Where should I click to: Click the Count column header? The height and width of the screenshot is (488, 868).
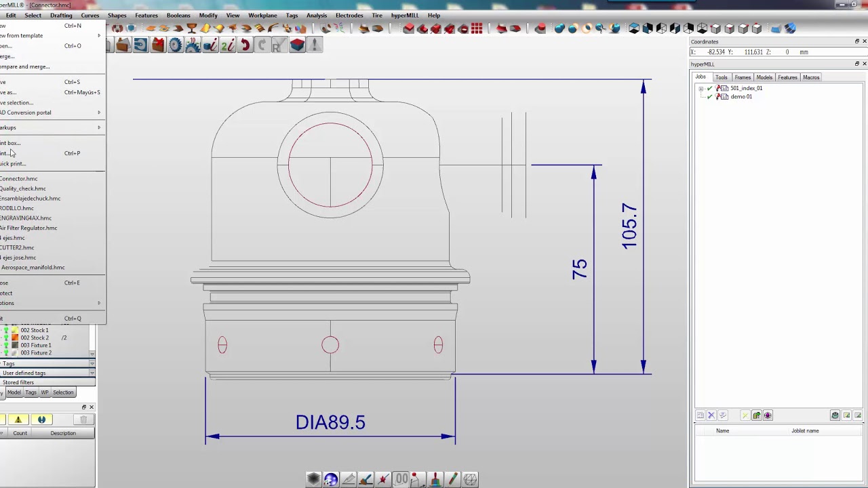pos(20,433)
